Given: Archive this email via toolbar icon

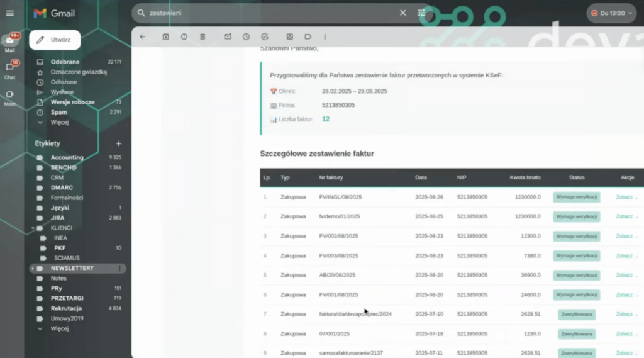Looking at the screenshot, I should 165,36.
